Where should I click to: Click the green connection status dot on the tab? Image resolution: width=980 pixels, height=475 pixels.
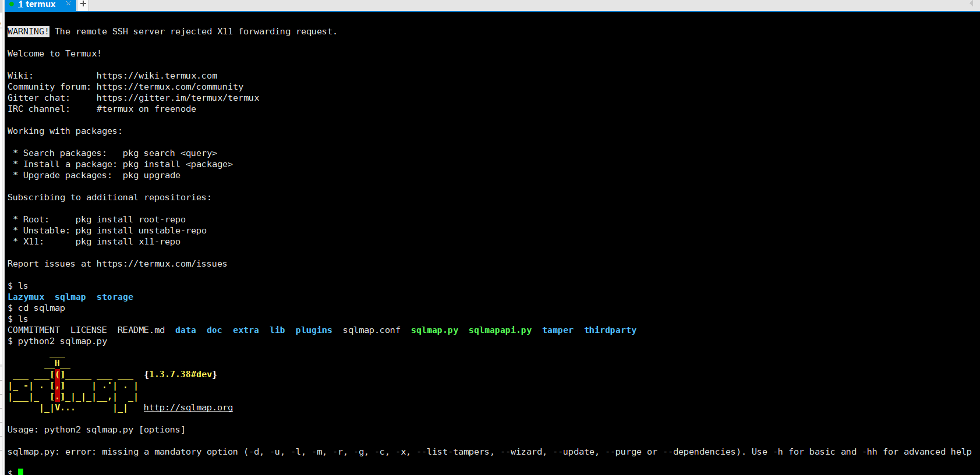(x=11, y=5)
